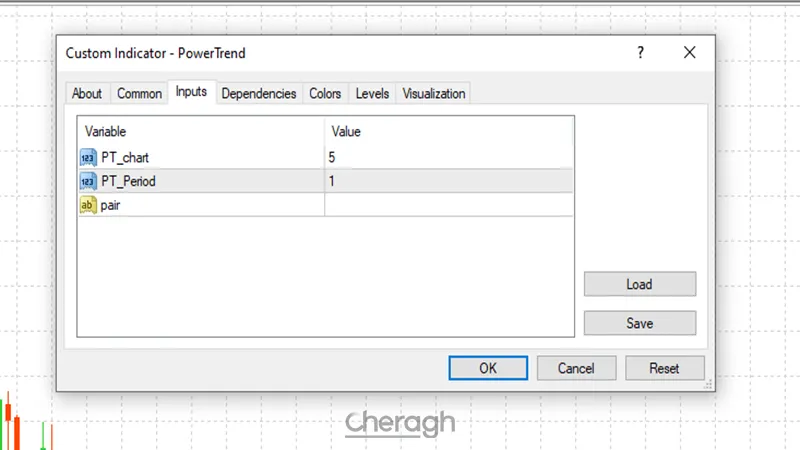Load input settings with Load button

point(639,284)
